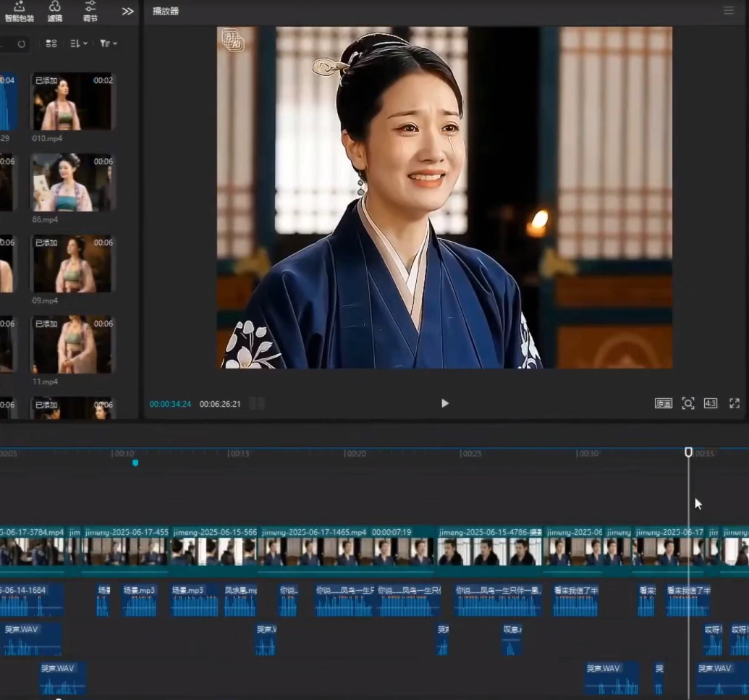Select the jimeng-2025-06-17-1465.mp4 video clip
Image resolution: width=749 pixels, height=700 pixels.
click(x=347, y=552)
